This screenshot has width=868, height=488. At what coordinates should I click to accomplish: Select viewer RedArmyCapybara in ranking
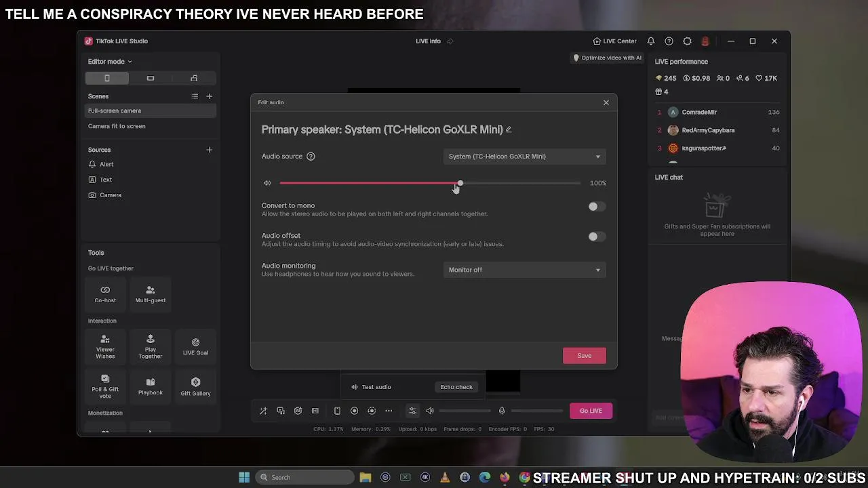coord(717,130)
